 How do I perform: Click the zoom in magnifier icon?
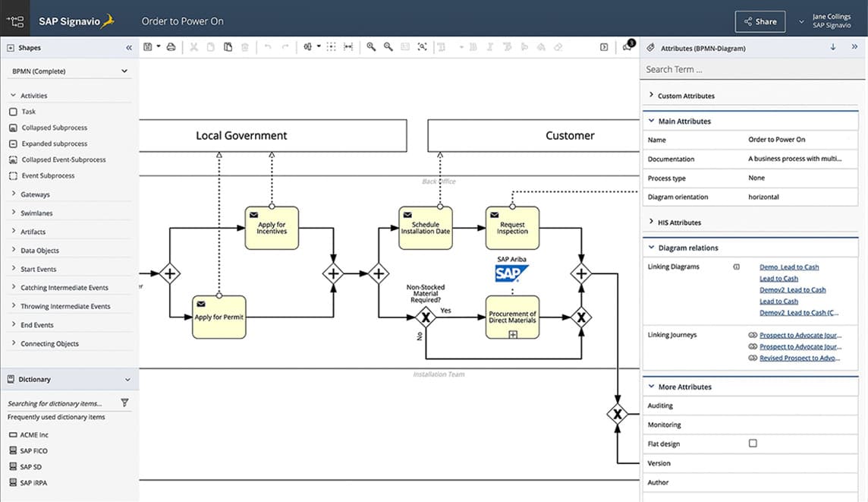[371, 47]
